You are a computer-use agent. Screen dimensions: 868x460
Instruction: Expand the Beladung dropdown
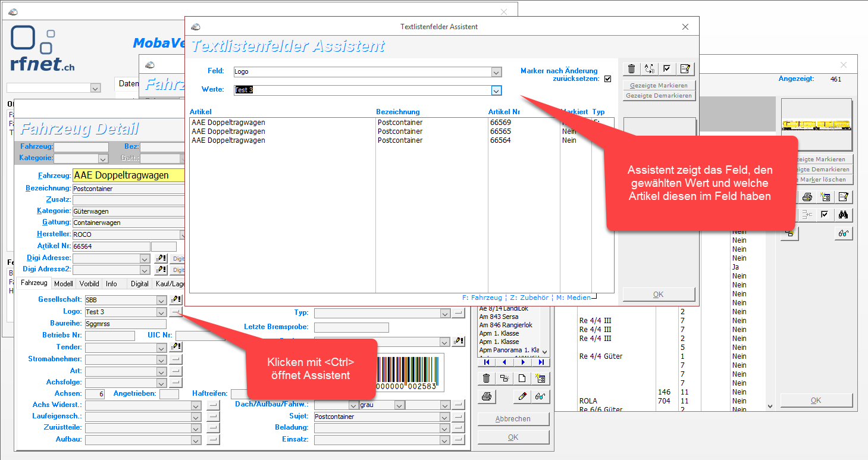coord(445,428)
